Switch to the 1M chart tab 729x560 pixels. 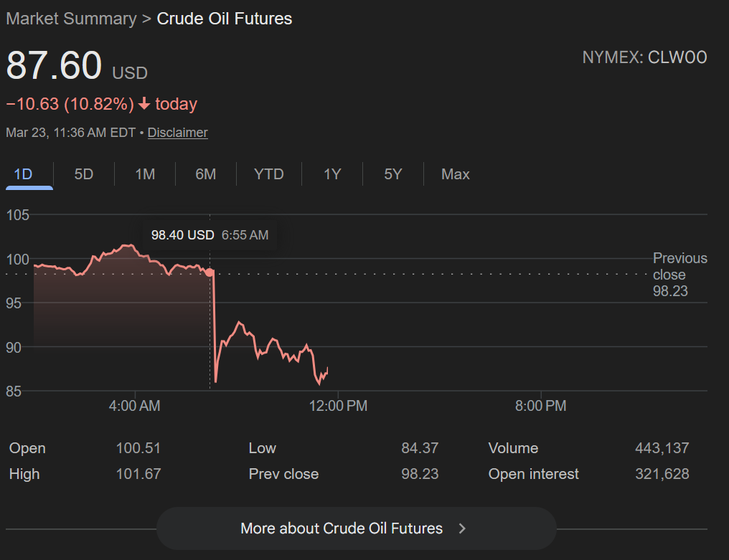(145, 174)
